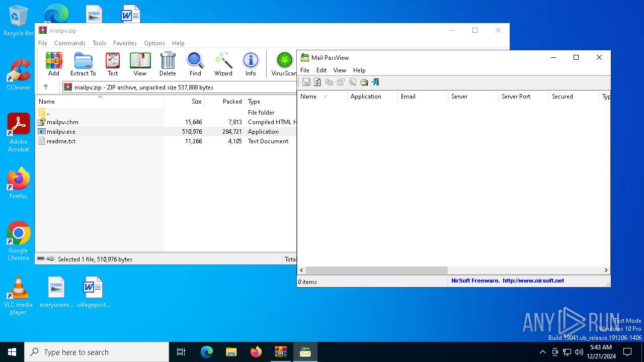Screen dimensions: 644x362
Task: Click the Find magnifier icon in WinRAR
Action: [x=195, y=64]
